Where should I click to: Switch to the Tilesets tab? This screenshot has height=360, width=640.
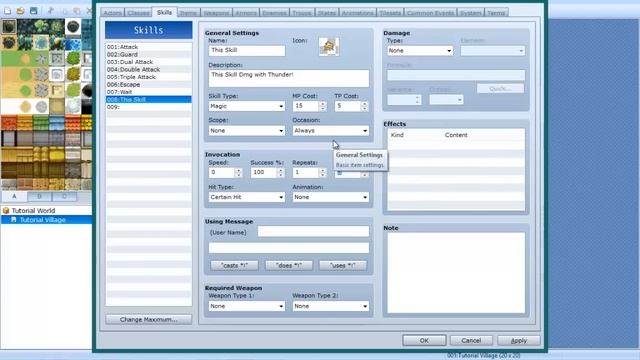390,13
